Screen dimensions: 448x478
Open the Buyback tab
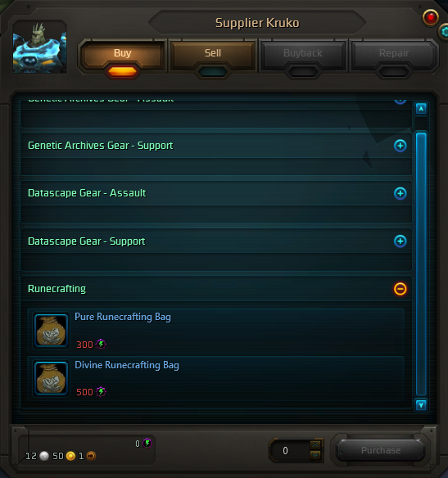(x=303, y=54)
